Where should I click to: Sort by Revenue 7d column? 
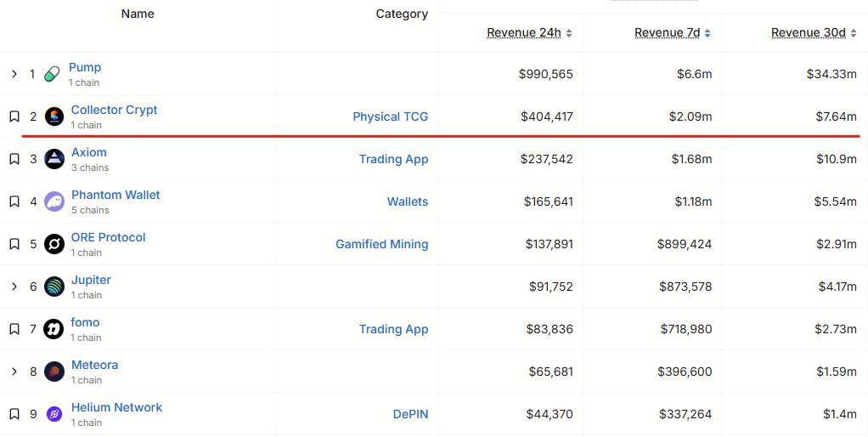(x=672, y=32)
